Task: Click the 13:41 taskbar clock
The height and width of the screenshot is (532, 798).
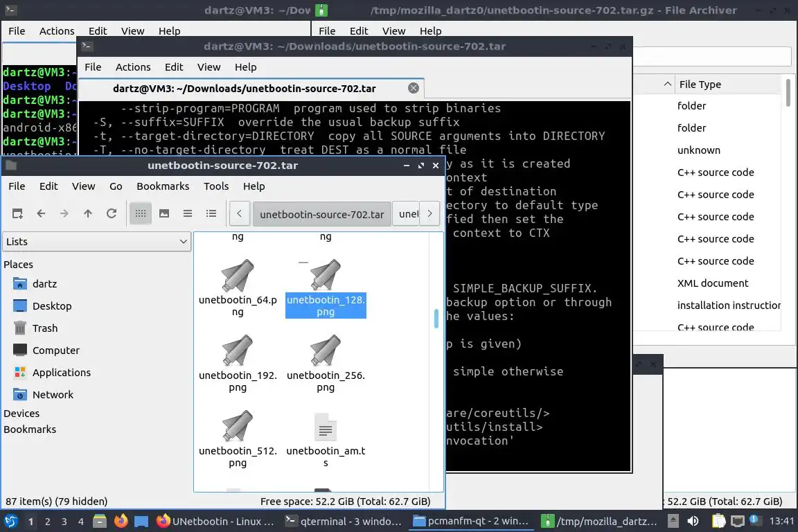Action: [x=781, y=522]
